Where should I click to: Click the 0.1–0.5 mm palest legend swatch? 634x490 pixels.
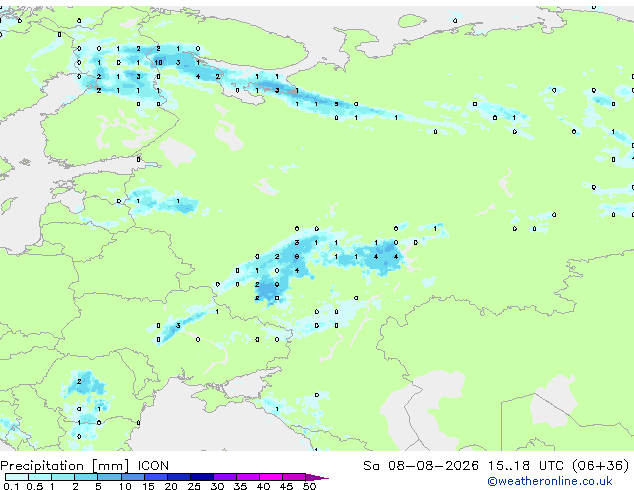pos(17,477)
